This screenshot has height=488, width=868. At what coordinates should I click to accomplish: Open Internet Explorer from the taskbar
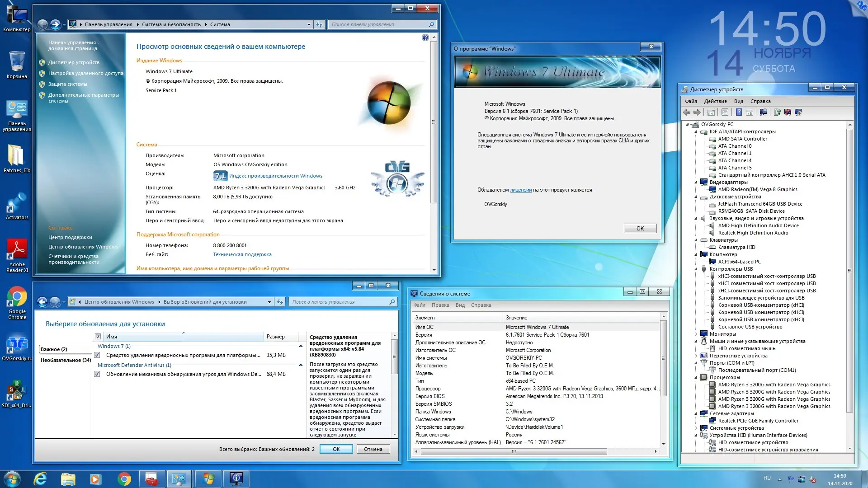(40, 479)
